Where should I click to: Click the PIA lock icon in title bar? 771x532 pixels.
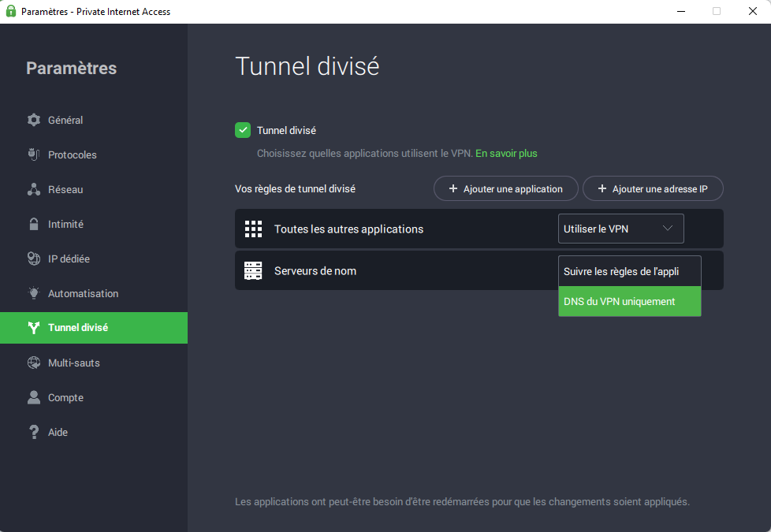click(x=11, y=11)
